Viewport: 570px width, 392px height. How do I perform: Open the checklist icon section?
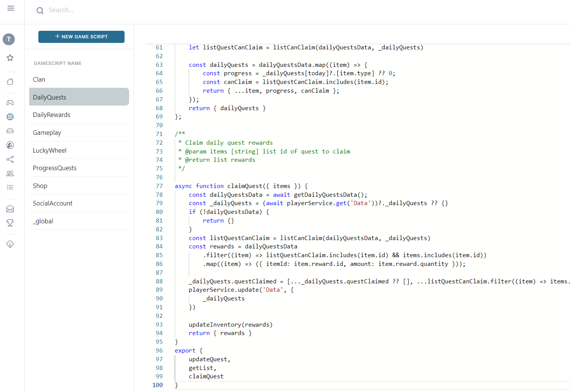click(10, 187)
